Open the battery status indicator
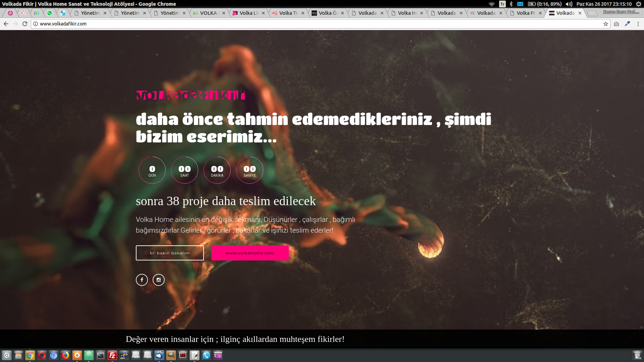 tap(544, 4)
